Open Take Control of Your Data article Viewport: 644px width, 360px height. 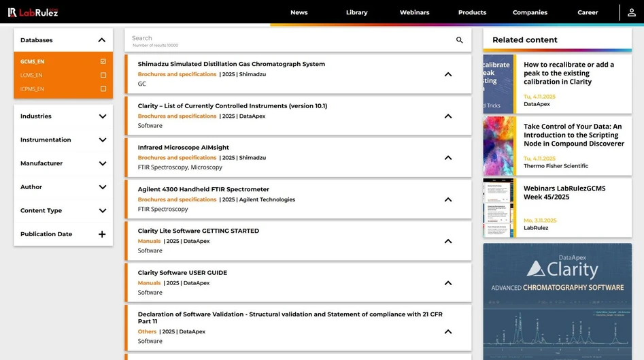574,135
